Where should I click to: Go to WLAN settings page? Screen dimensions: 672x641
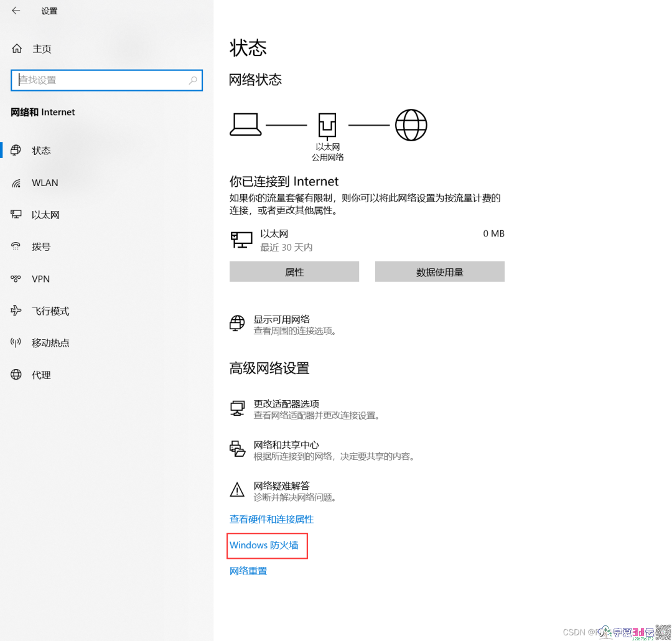(x=45, y=183)
